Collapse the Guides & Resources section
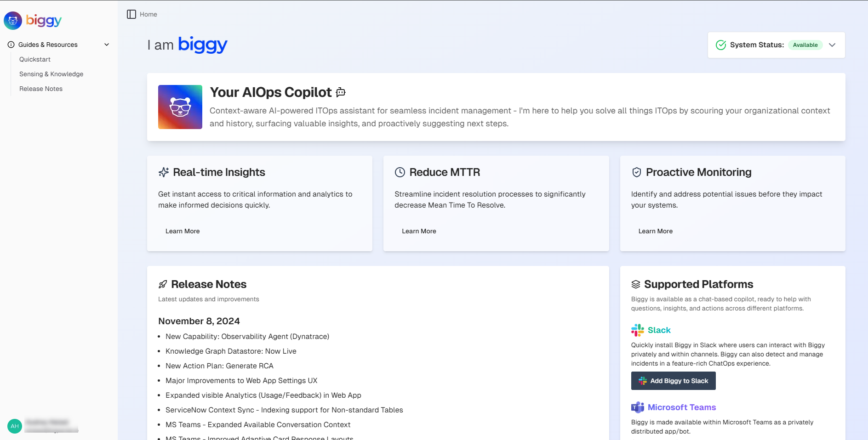868x440 pixels. pyautogui.click(x=107, y=45)
